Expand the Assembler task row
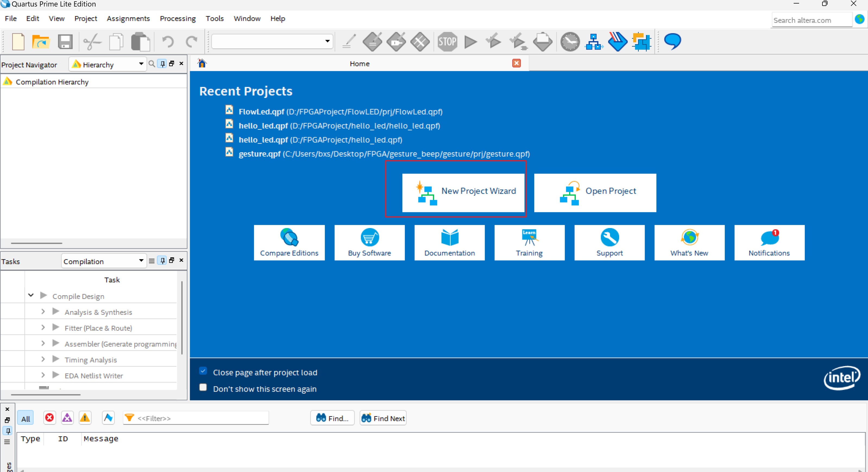Screen dimensions: 868x472 click(43, 343)
